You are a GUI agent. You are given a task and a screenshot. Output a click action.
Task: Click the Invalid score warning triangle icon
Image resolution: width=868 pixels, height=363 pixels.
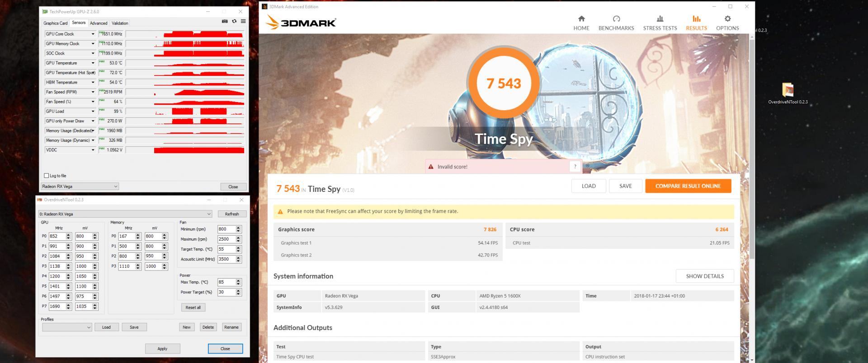pyautogui.click(x=431, y=167)
